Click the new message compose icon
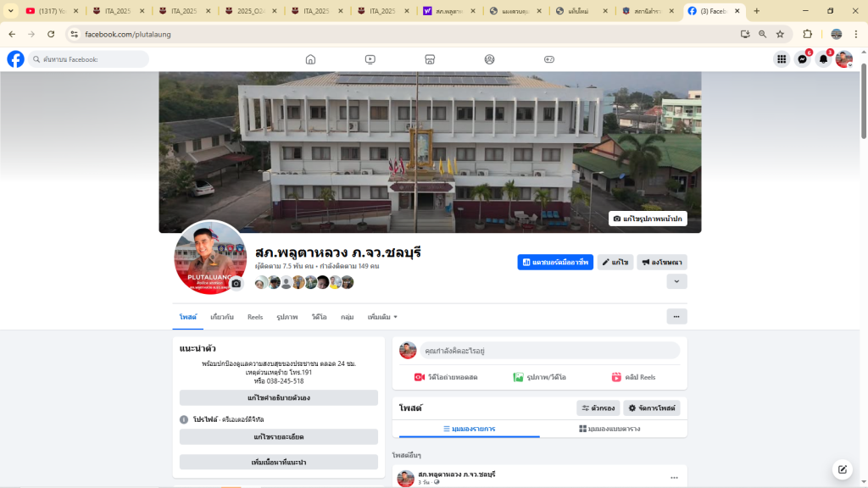The image size is (868, 488). pyautogui.click(x=842, y=469)
